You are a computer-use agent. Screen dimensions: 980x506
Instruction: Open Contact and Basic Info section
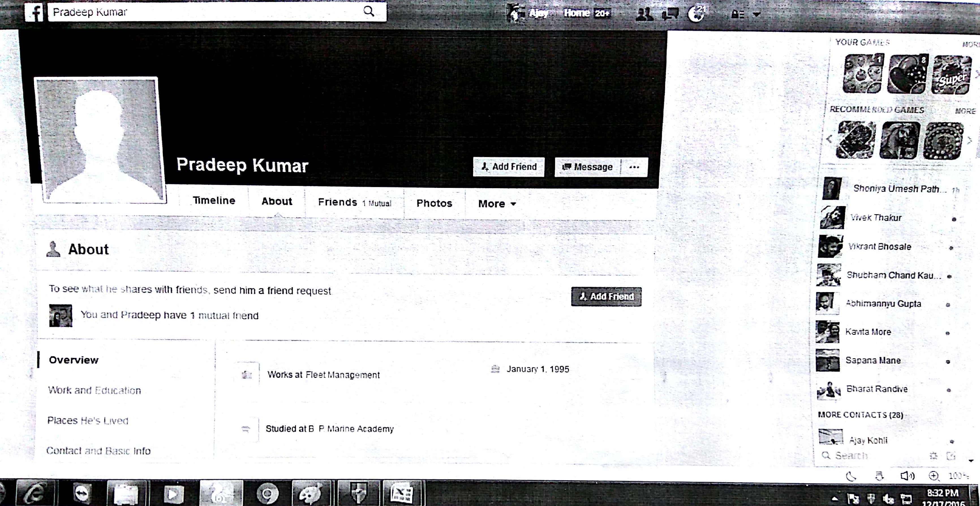pyautogui.click(x=98, y=451)
